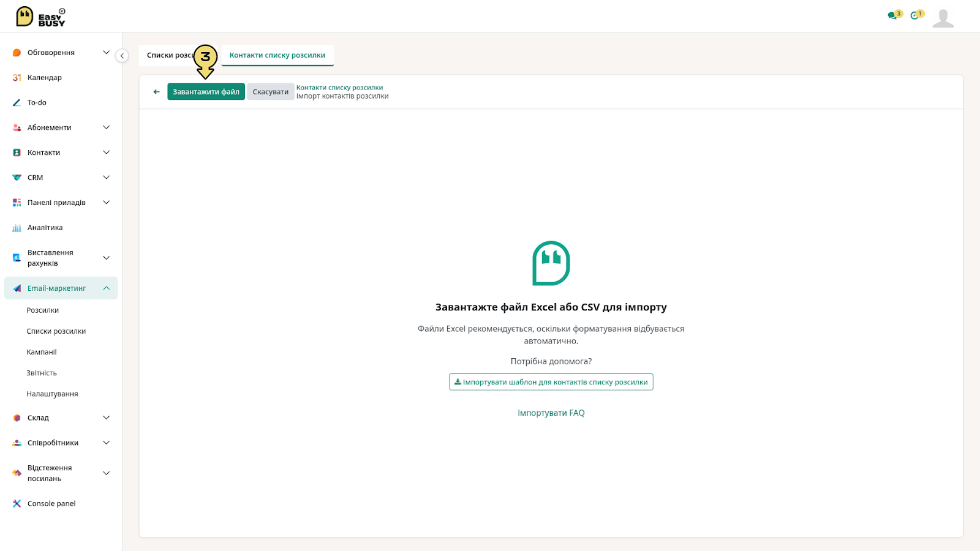
Task: Click the Console panel tools icon
Action: click(17, 504)
